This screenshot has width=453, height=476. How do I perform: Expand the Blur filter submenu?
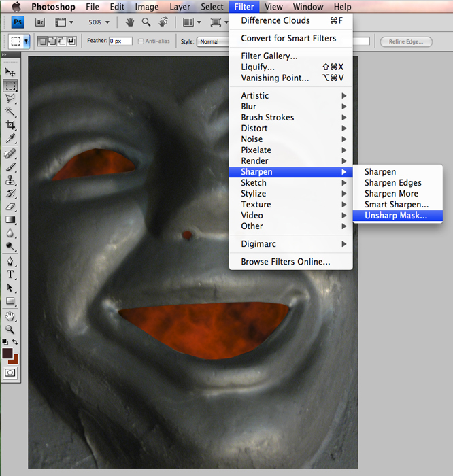click(x=291, y=107)
